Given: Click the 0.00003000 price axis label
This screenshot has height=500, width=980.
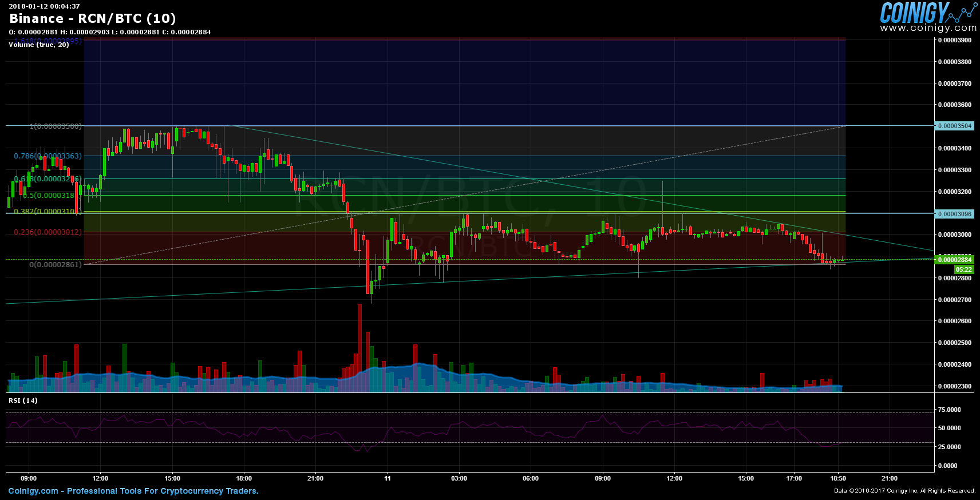Looking at the screenshot, I should (954, 235).
